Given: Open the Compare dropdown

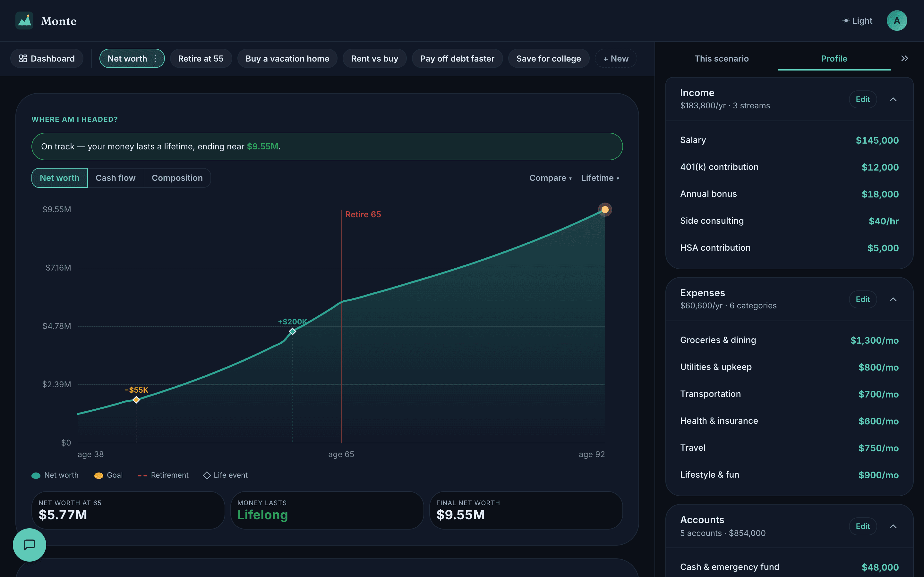Looking at the screenshot, I should point(550,178).
